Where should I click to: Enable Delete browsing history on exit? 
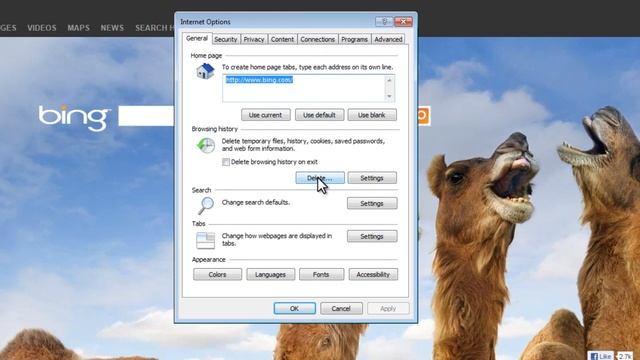226,162
